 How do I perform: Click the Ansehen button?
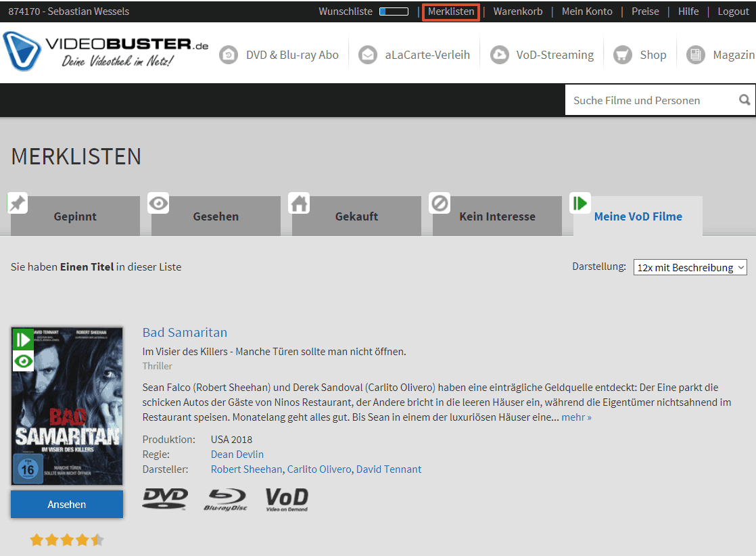67,505
